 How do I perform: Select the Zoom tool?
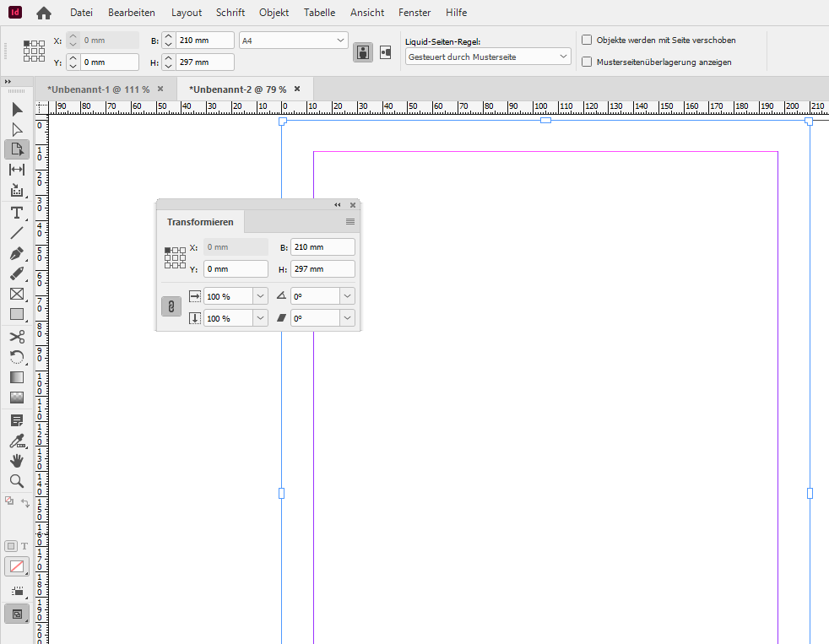pos(16,481)
